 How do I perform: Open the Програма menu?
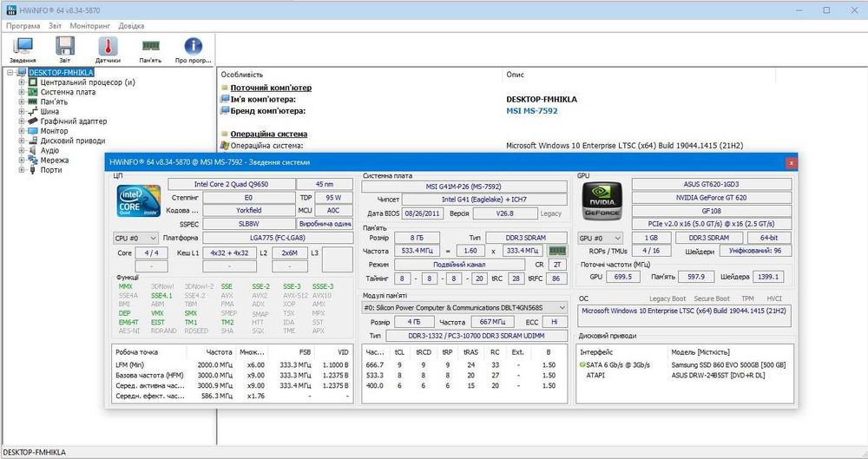[23, 25]
